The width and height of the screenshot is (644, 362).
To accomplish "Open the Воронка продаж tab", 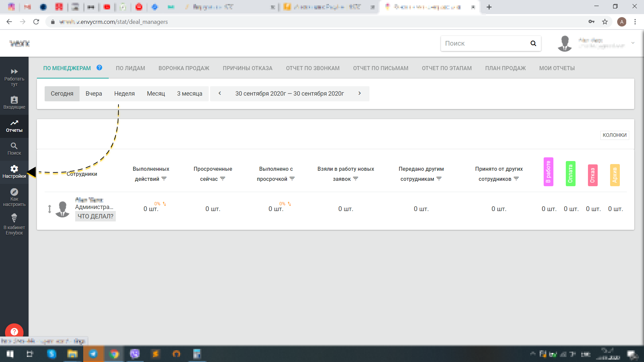I will (x=184, y=68).
